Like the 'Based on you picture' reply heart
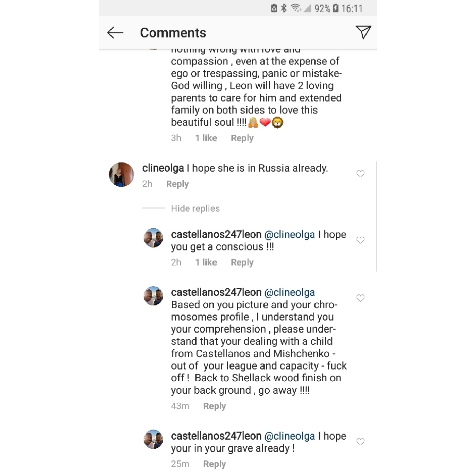This screenshot has width=476, height=476. (x=360, y=298)
